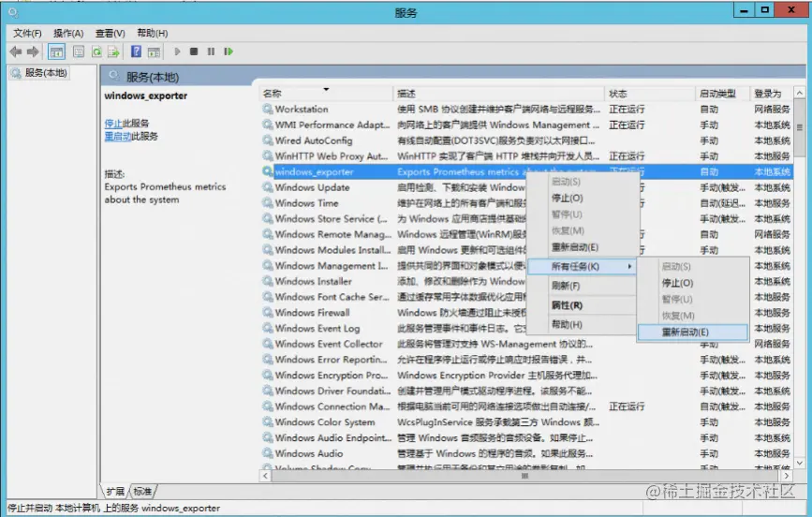This screenshot has height=517, width=812.
Task: Select the Windows Error Reporting service
Action: pos(525,360)
